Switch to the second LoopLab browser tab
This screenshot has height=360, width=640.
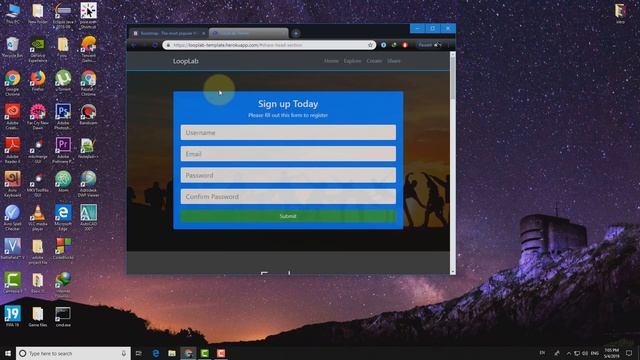pos(249,33)
